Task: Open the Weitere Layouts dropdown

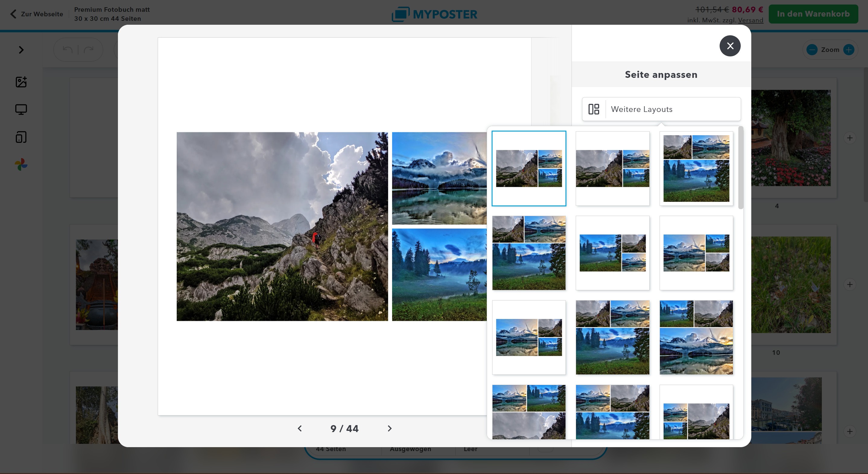Action: (661, 109)
